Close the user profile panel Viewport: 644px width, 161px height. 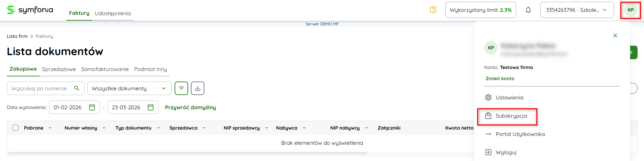pos(615,36)
